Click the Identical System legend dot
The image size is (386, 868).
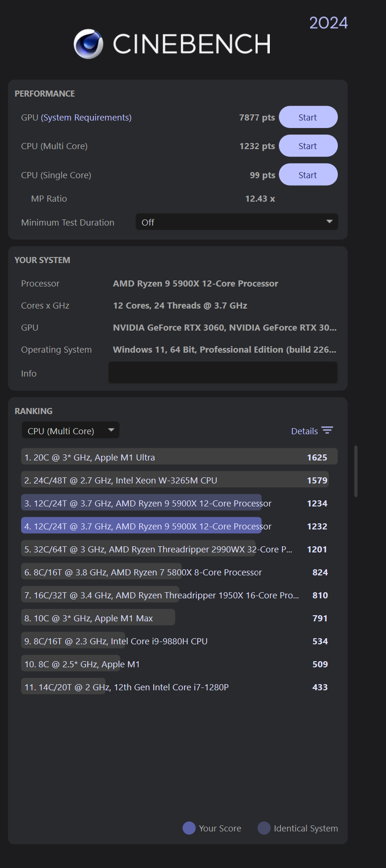(x=264, y=828)
